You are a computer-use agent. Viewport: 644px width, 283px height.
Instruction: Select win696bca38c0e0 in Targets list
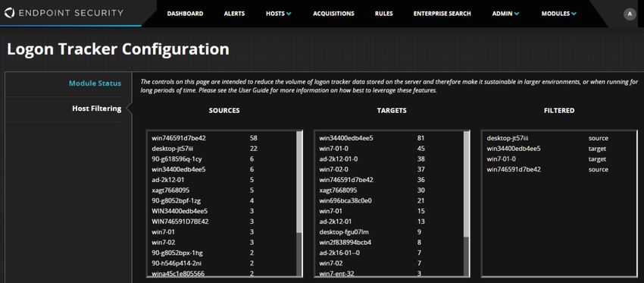pyautogui.click(x=389, y=201)
